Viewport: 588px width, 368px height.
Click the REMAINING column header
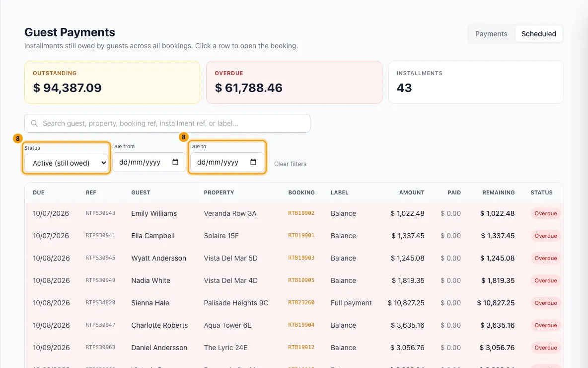coord(499,192)
